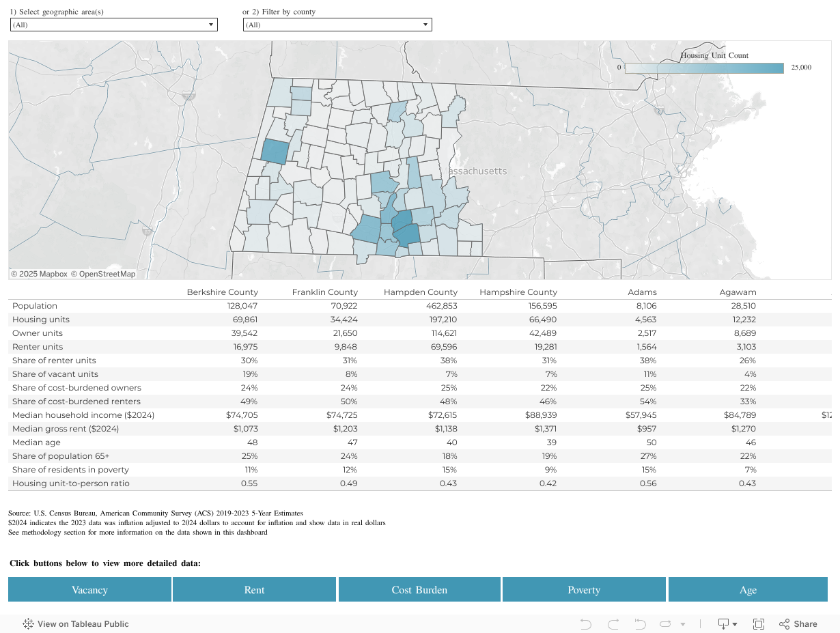Click the Refresh data icon
Viewport: 840px width, 633px height.
(666, 623)
